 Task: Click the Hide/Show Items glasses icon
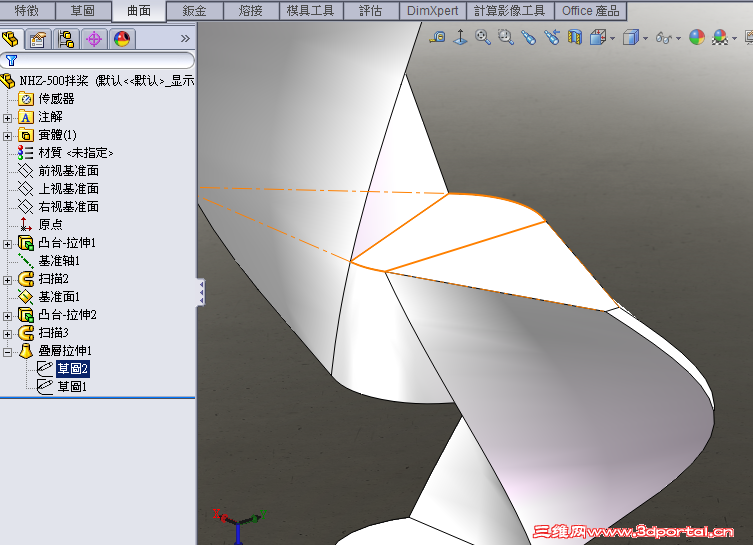[x=664, y=38]
